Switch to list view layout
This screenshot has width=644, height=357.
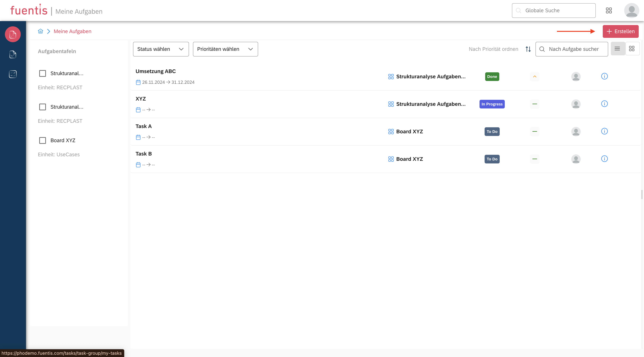pyautogui.click(x=617, y=49)
